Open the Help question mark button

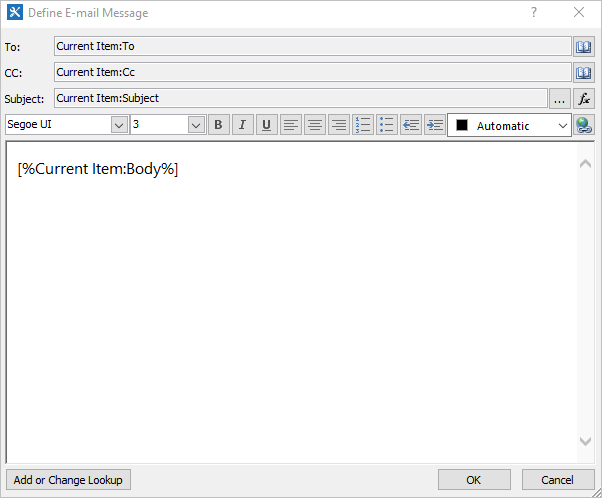coord(534,13)
